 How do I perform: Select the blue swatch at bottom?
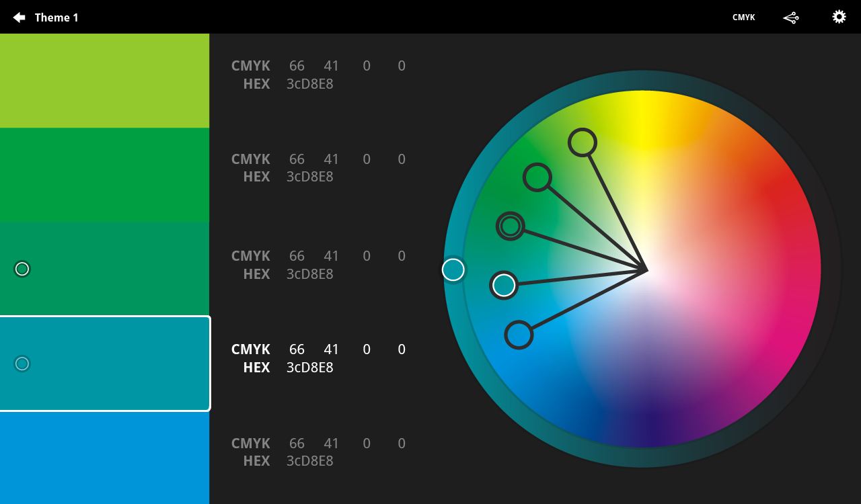pyautogui.click(x=104, y=458)
